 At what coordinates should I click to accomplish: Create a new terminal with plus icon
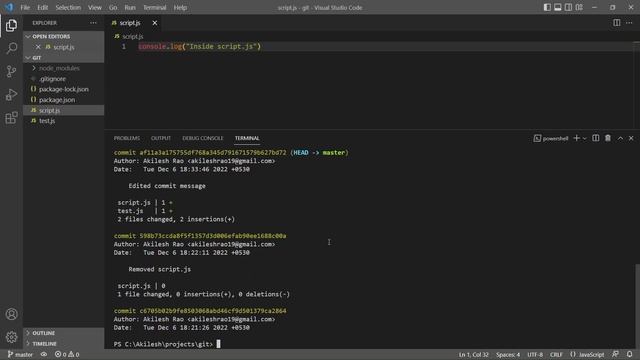(576, 138)
